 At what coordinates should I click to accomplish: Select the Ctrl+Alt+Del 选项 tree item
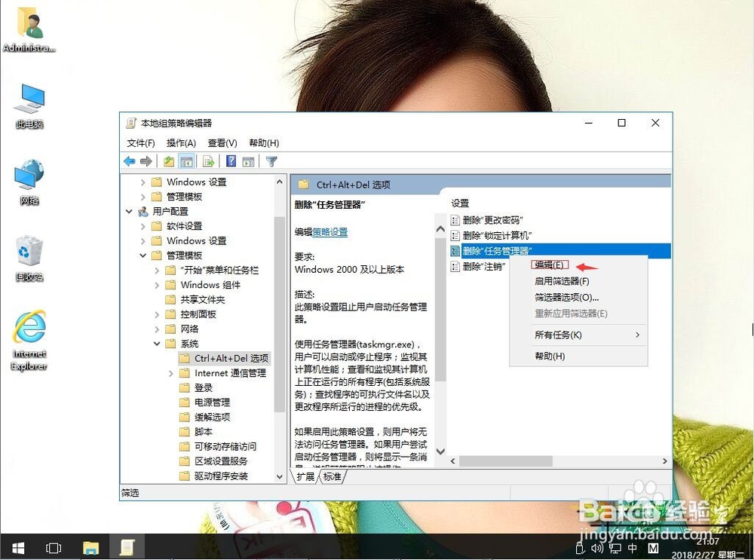tap(224, 358)
